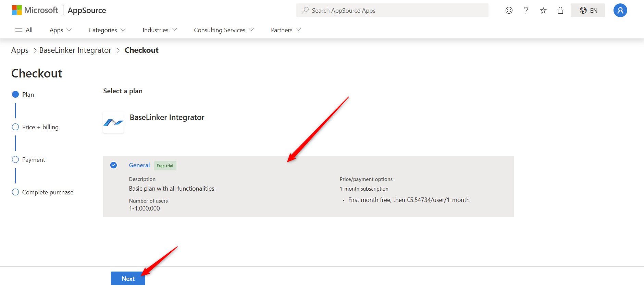Expand the Apps dropdown menu

click(61, 30)
